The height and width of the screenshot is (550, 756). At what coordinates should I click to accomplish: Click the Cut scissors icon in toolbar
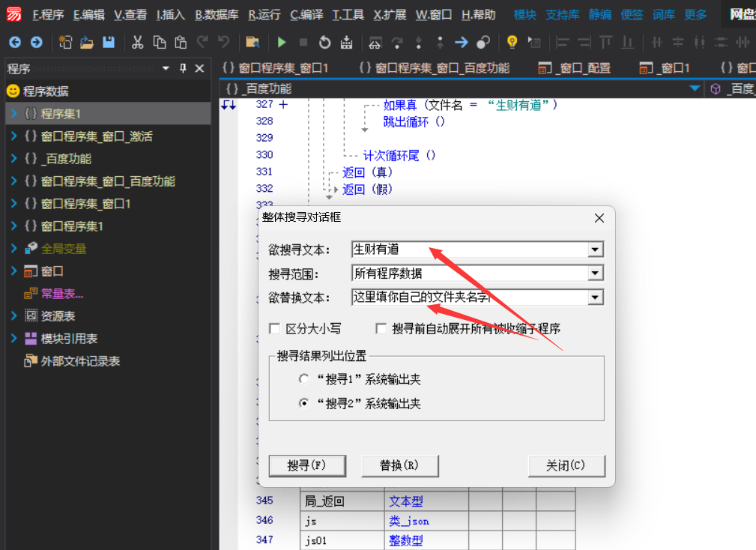coord(137,42)
